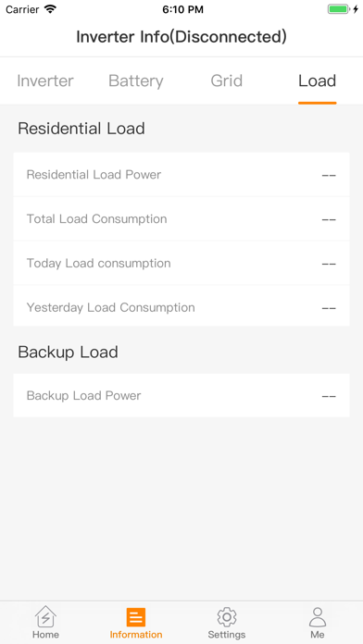Open Settings via the gear icon
This screenshot has height=644, width=363.
[227, 617]
